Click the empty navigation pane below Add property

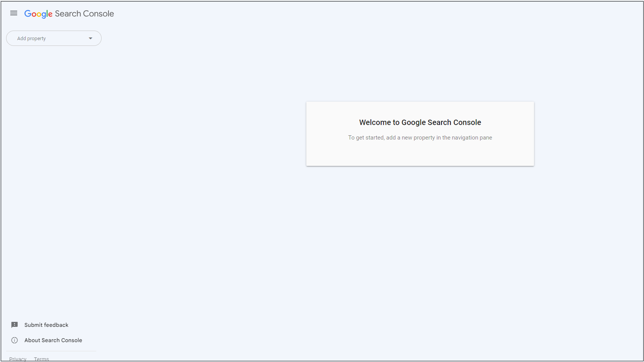[x=51, y=180]
